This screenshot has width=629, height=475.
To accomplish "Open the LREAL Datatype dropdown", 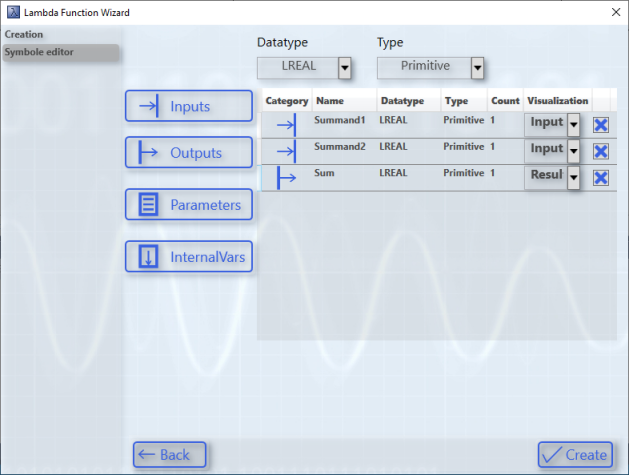I will 344,68.
